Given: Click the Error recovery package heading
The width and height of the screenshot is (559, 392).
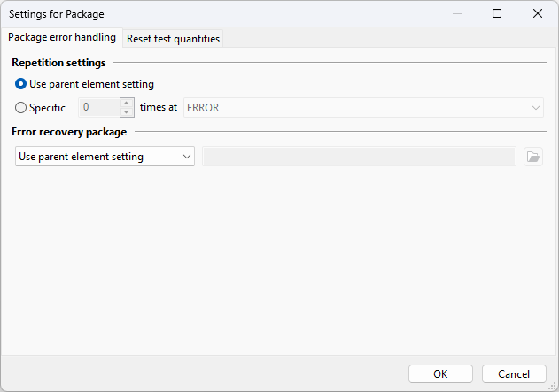Looking at the screenshot, I should tap(69, 132).
